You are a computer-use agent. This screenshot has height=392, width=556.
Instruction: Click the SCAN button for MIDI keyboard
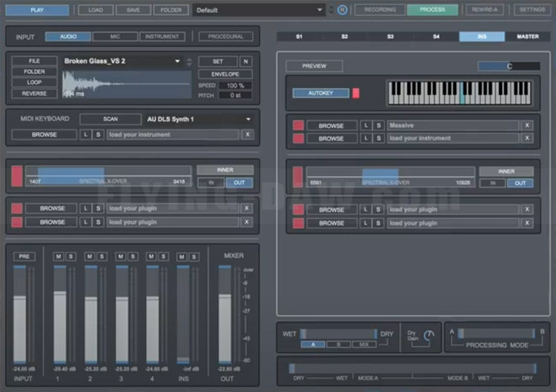pos(110,119)
